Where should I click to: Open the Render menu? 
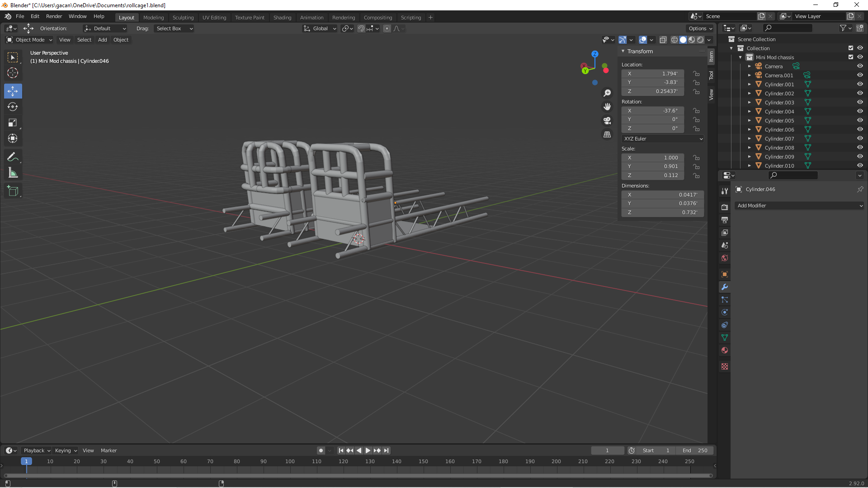coord(54,16)
